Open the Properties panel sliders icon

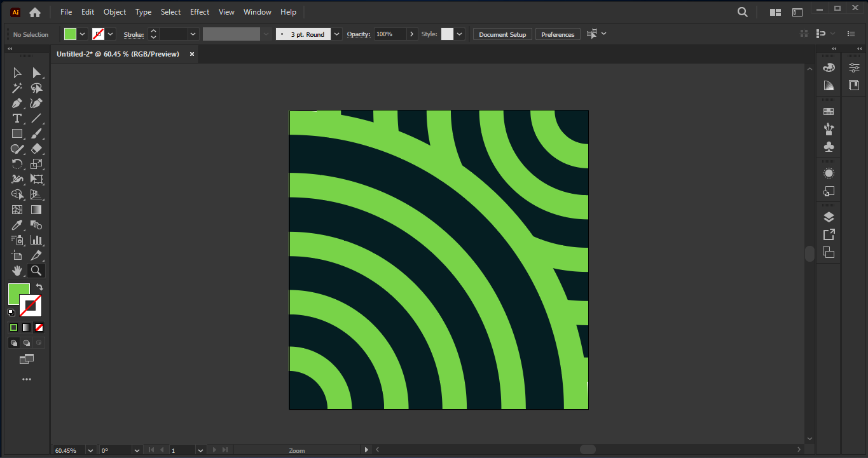tap(854, 67)
